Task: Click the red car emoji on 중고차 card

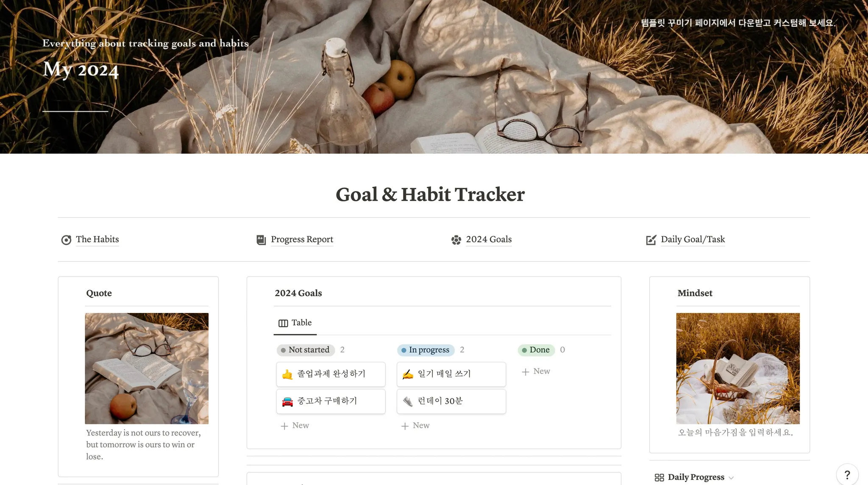Action: coord(287,401)
